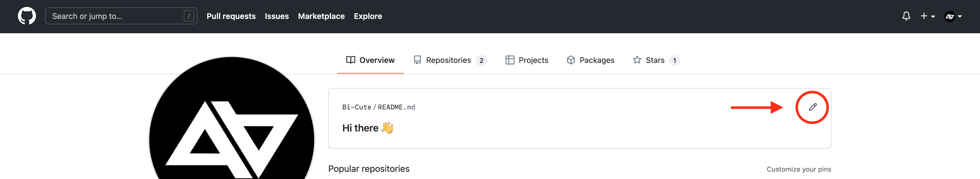Expand the plus create-new dropdown
The height and width of the screenshot is (179, 980).
927,16
